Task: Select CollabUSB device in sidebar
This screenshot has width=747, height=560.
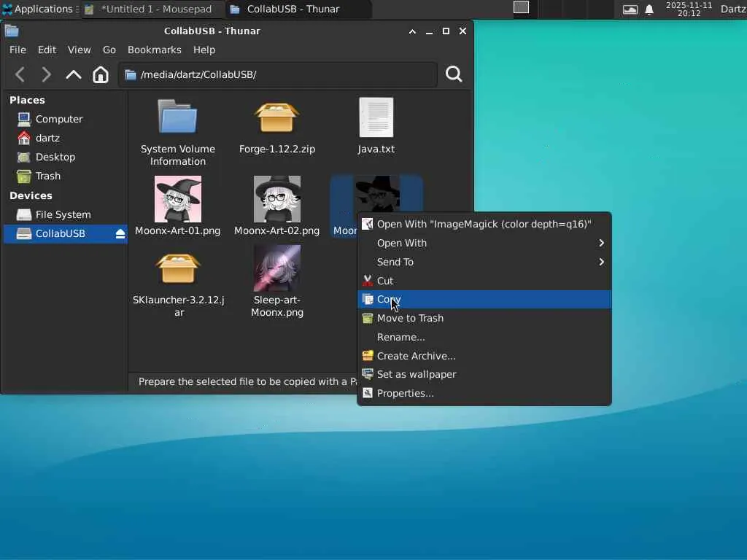Action: (x=65, y=234)
